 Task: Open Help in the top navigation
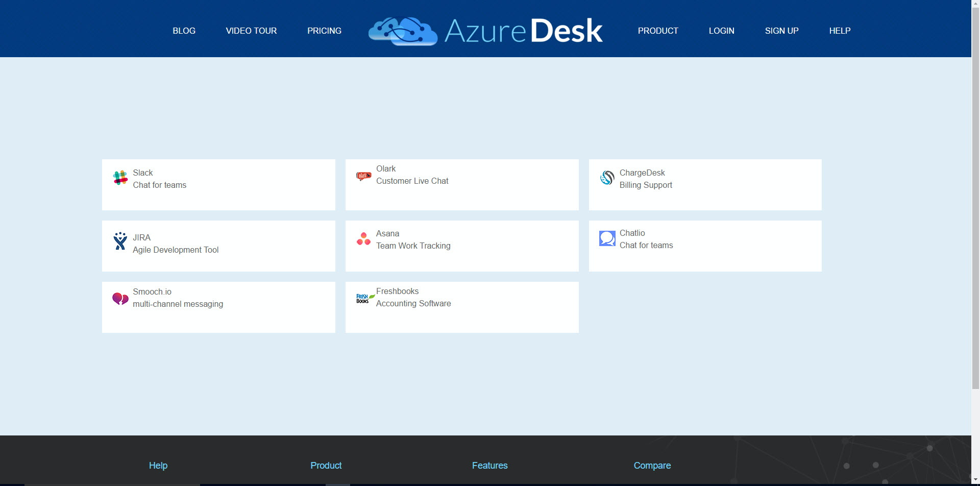tap(840, 31)
